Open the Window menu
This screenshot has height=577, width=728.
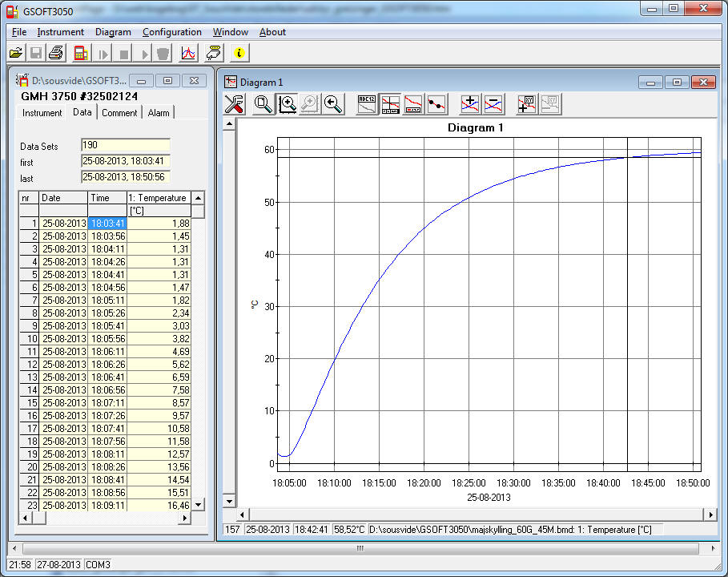point(231,32)
